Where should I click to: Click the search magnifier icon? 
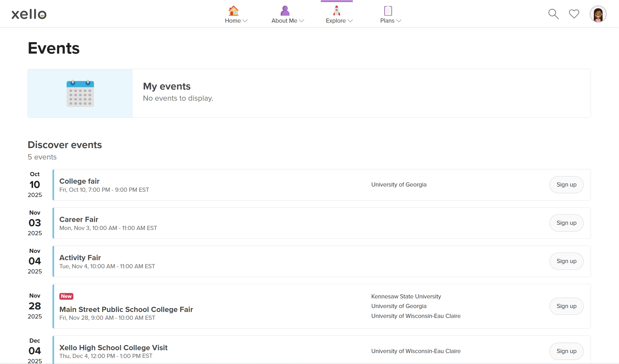tap(553, 14)
